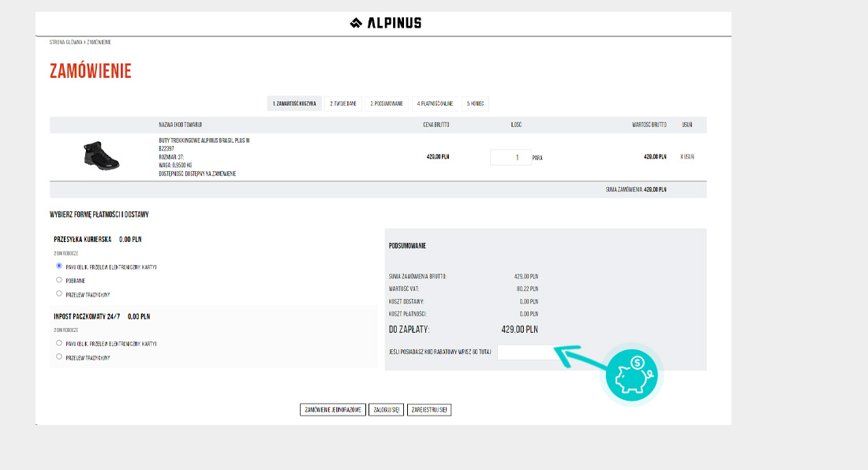Select Przelew tradycyjny under Przesyłka kurierska
The width and height of the screenshot is (868, 470).
click(59, 293)
